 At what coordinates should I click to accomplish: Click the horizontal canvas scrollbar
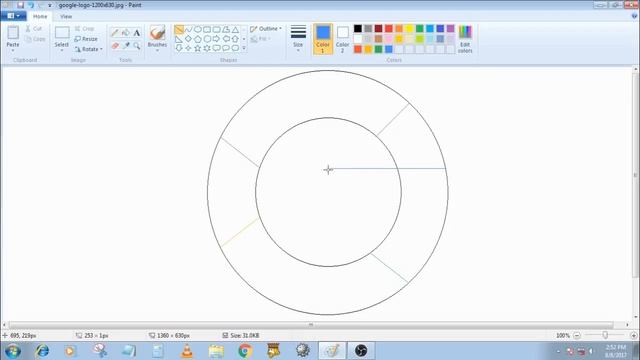click(311, 325)
